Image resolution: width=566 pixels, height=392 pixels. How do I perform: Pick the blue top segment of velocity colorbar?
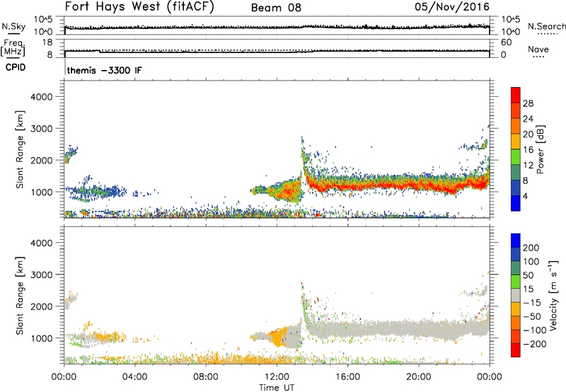tap(516, 241)
